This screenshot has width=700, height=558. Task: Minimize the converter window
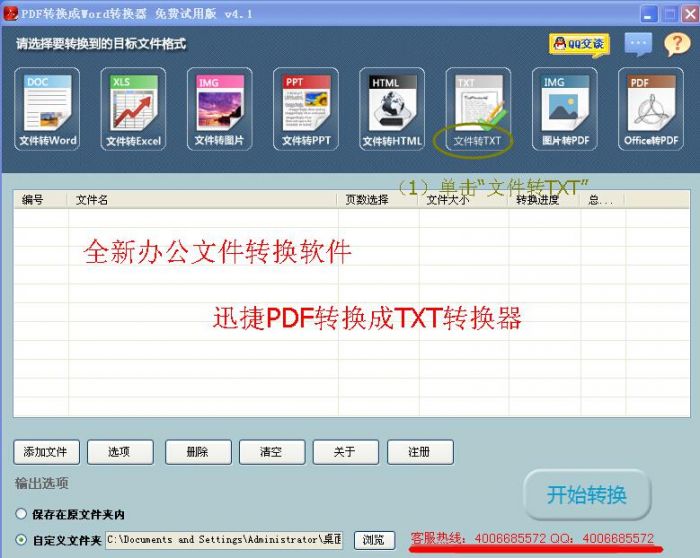(x=649, y=14)
